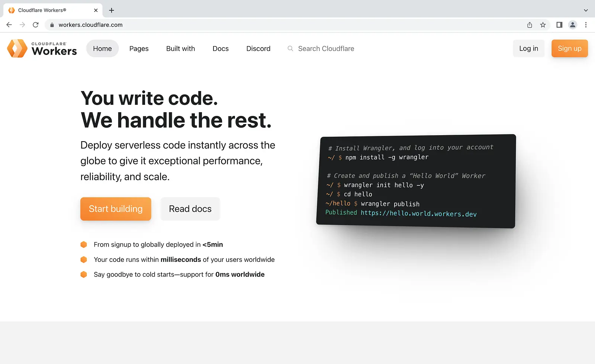Reload the page with the refresh icon
Screen dimensions: 595x364
[36, 25]
